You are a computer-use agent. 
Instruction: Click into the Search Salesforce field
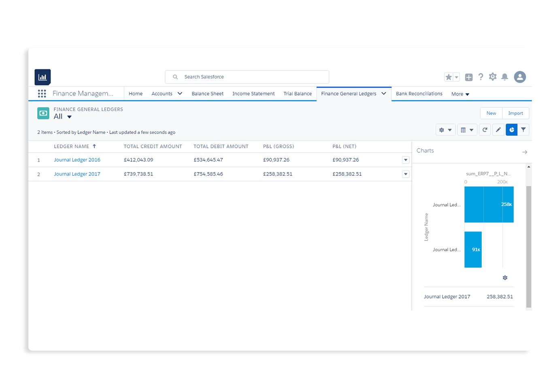pyautogui.click(x=247, y=77)
